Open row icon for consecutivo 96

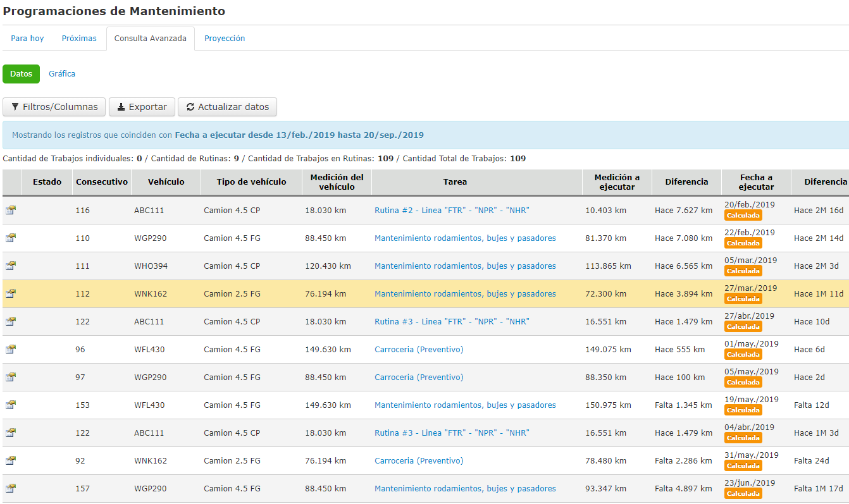pos(11,350)
